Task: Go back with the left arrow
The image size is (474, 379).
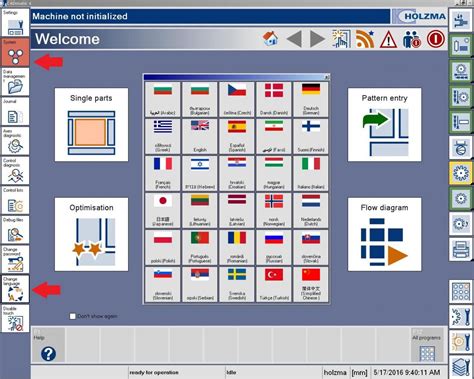Action: [x=294, y=39]
